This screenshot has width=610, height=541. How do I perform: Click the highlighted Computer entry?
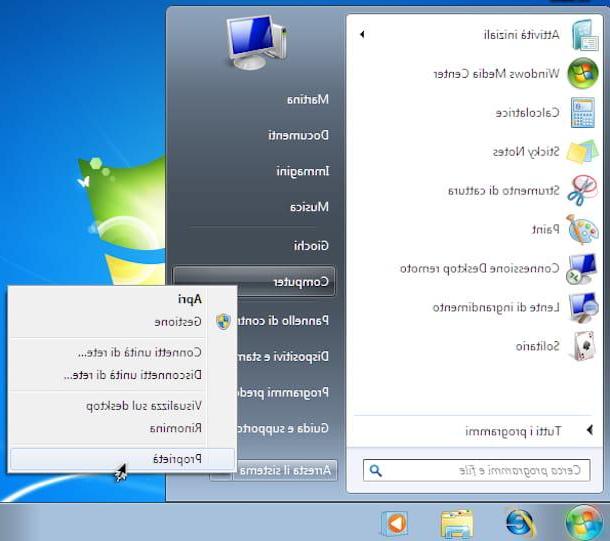(x=254, y=281)
